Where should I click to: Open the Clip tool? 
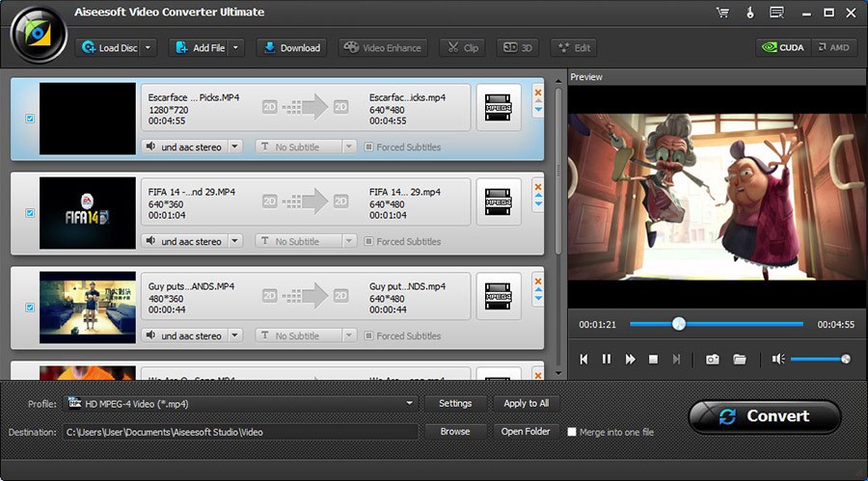pyautogui.click(x=462, y=47)
